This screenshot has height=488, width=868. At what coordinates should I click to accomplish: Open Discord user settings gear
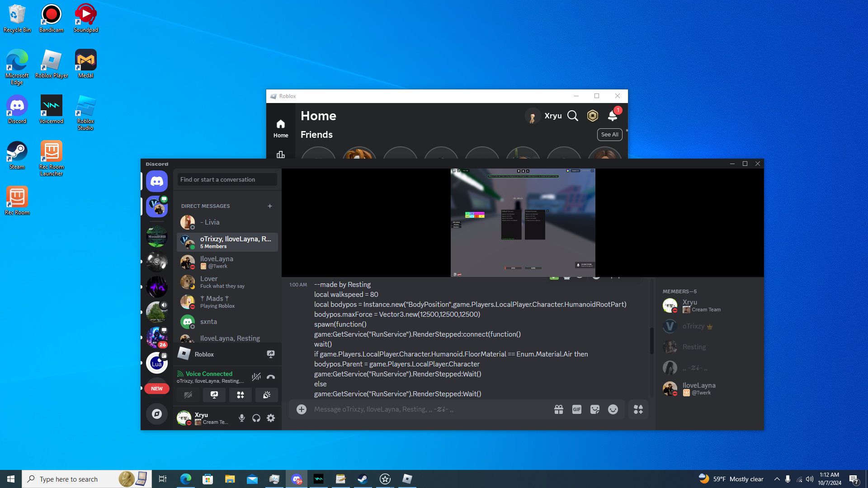[271, 418]
